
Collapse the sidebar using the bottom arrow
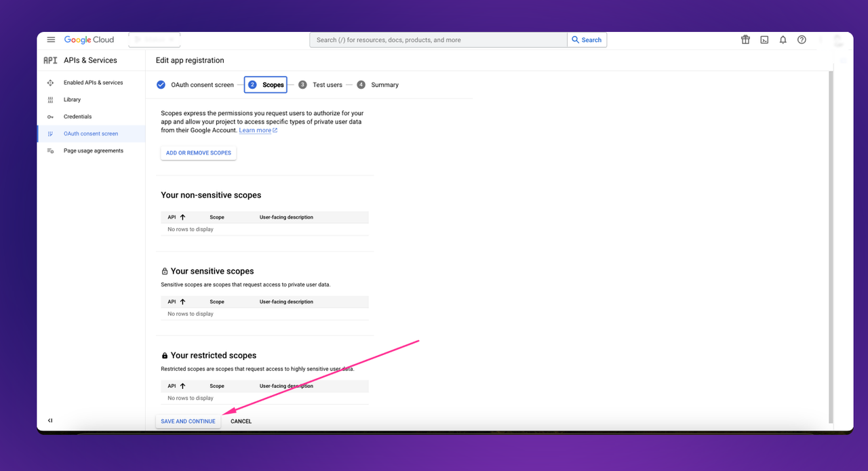pyautogui.click(x=50, y=421)
